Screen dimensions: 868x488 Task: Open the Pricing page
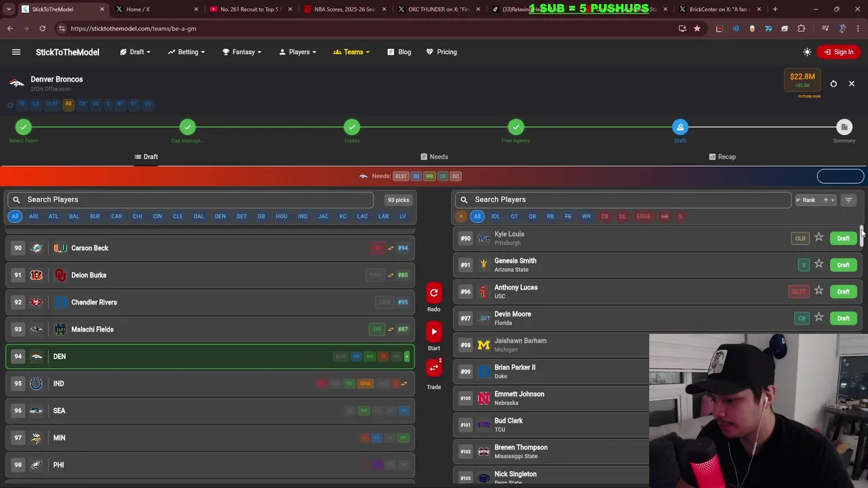(x=441, y=52)
